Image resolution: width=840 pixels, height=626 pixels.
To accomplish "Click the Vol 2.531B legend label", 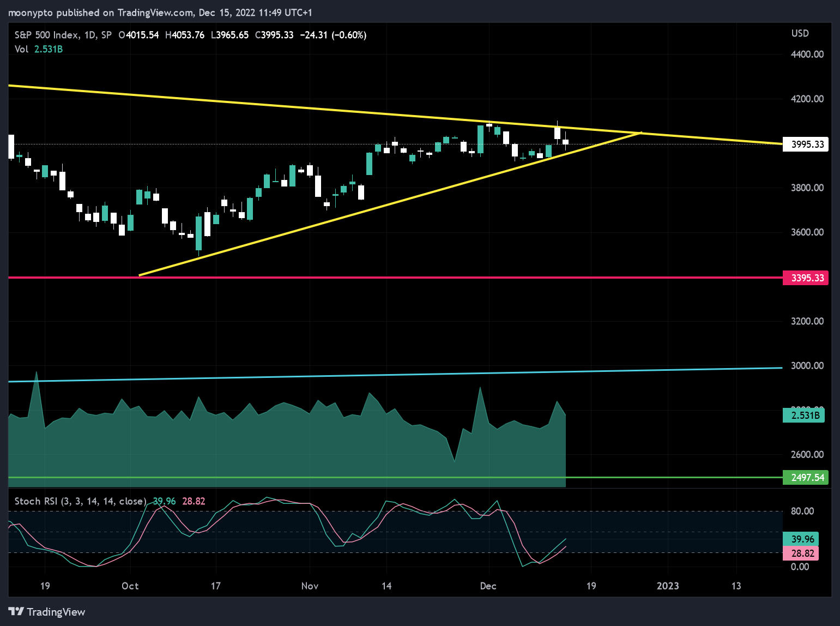I will click(x=39, y=49).
